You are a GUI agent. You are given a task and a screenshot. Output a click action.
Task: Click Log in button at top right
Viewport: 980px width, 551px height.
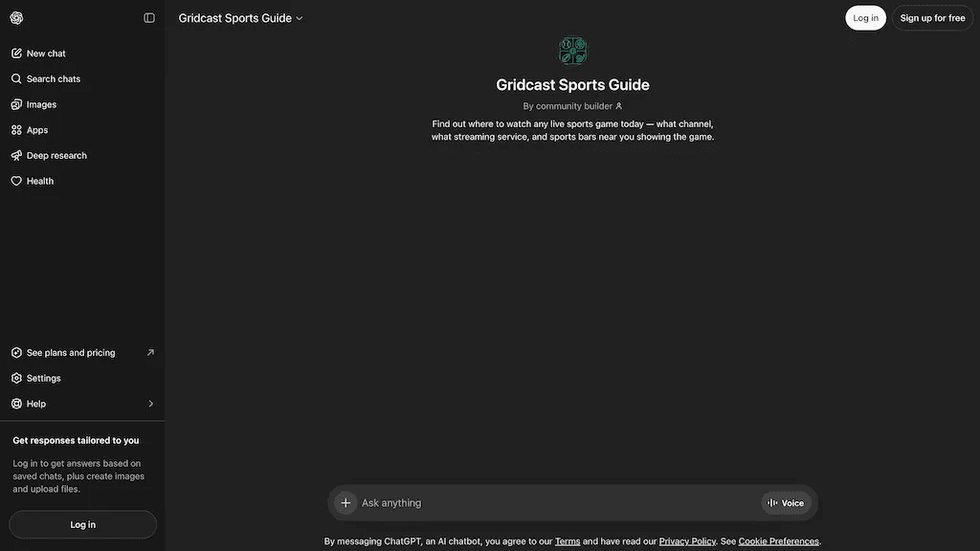(865, 18)
